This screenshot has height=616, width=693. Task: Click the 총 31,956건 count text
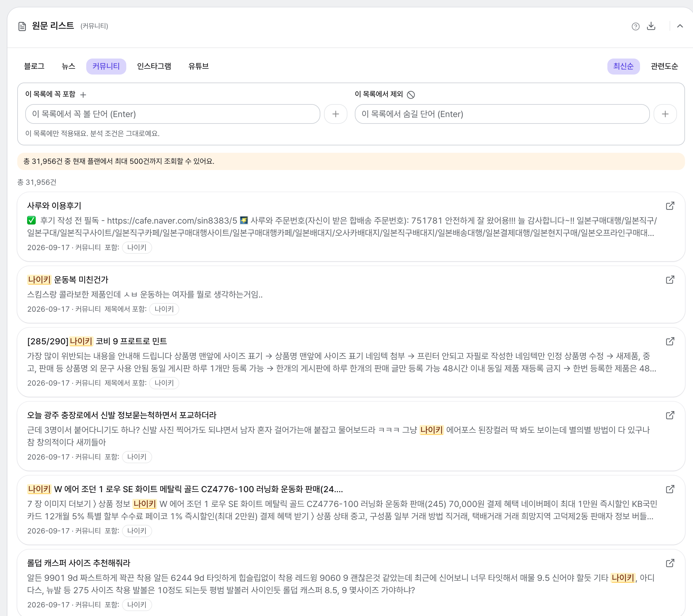pos(37,182)
